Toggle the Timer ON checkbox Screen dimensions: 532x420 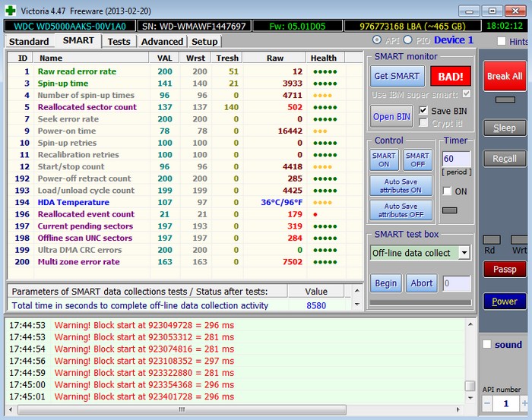click(446, 191)
